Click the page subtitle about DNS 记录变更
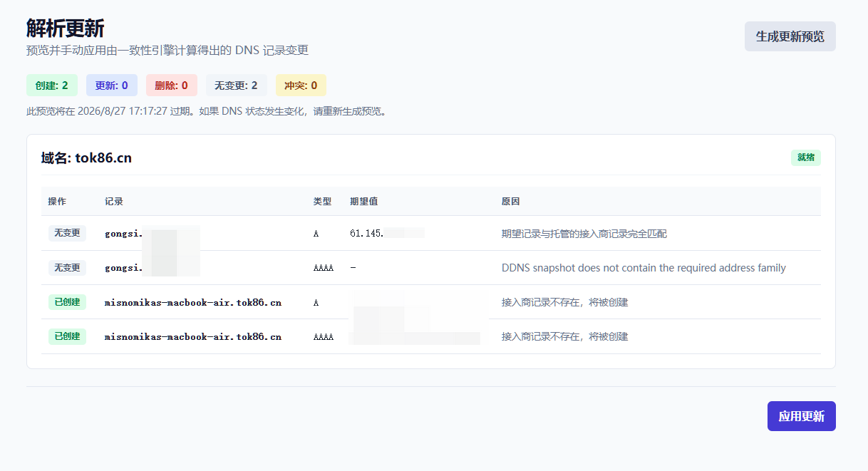Viewport: 868px width, 471px height. tap(167, 51)
